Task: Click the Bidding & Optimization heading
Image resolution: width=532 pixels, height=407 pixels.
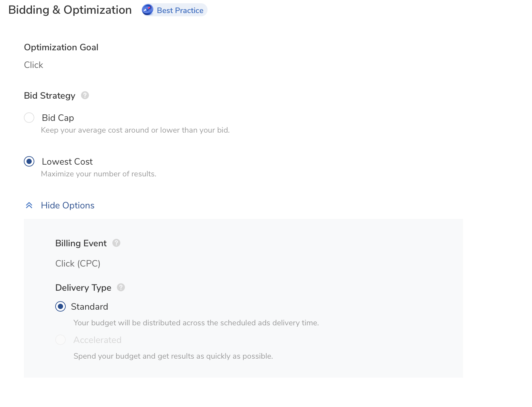Action: pyautogui.click(x=70, y=10)
